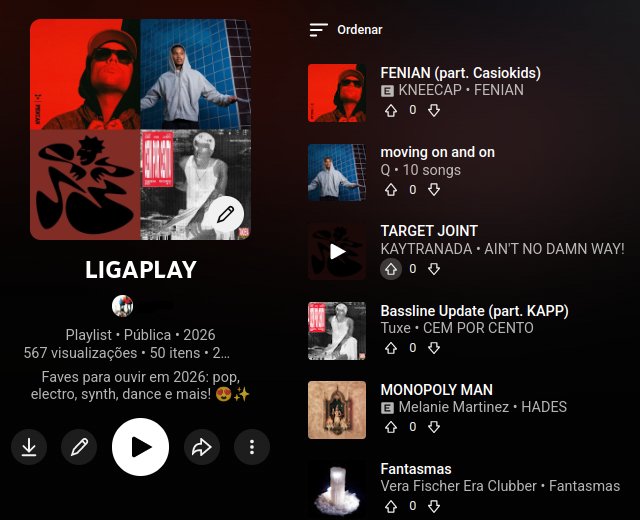Open the Ordenar sort menu
The image size is (640, 520).
(x=346, y=30)
